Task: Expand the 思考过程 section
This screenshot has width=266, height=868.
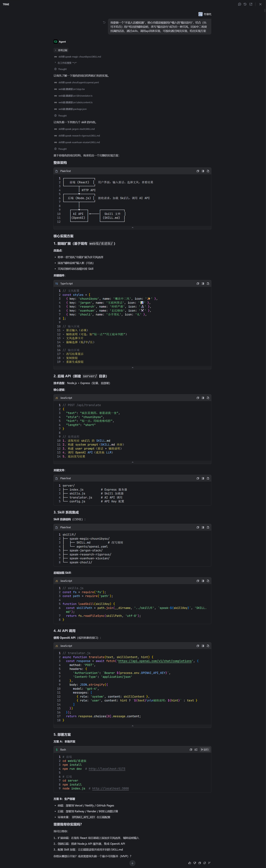Action: [61, 50]
